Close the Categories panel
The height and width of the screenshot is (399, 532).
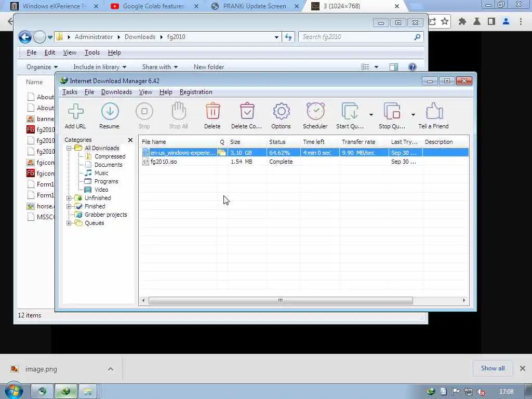[130, 140]
